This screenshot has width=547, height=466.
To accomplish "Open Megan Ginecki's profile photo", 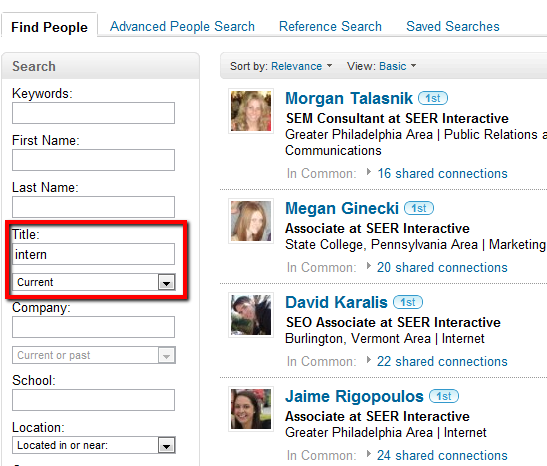I will coord(251,221).
